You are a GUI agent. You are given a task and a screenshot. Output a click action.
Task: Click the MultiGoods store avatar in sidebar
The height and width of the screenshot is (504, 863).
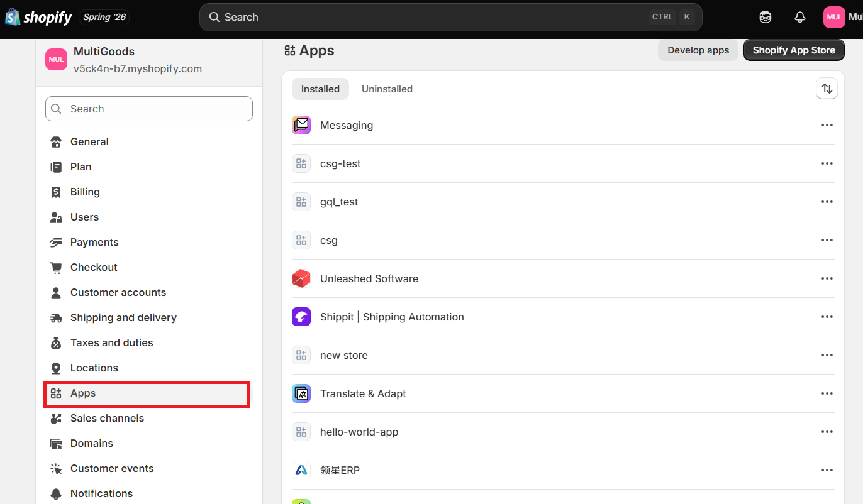[56, 60]
